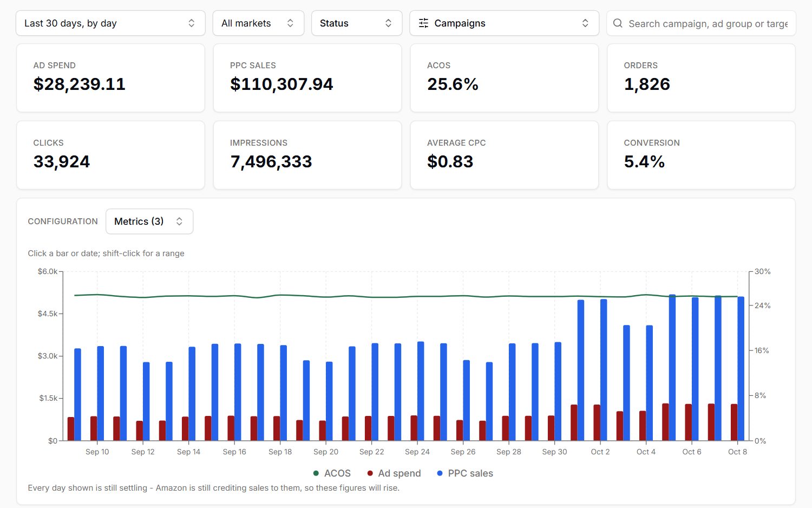Click the magnifier search icon
This screenshot has width=812, height=508.
[x=618, y=23]
